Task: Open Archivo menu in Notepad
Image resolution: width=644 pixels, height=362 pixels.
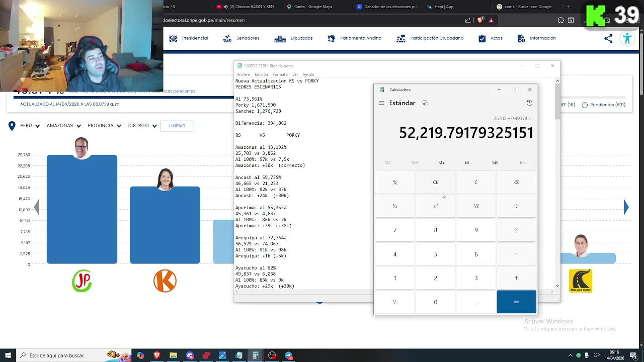Action: [x=243, y=74]
